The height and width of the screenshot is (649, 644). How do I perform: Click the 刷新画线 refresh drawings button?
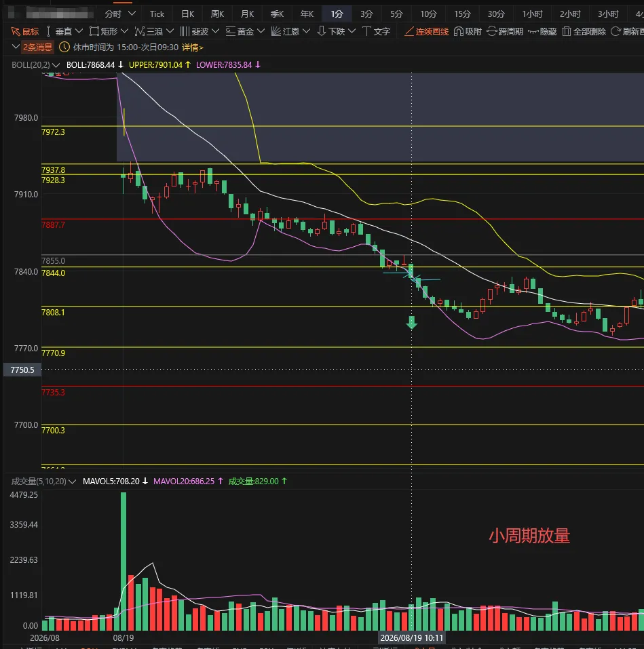pos(628,31)
